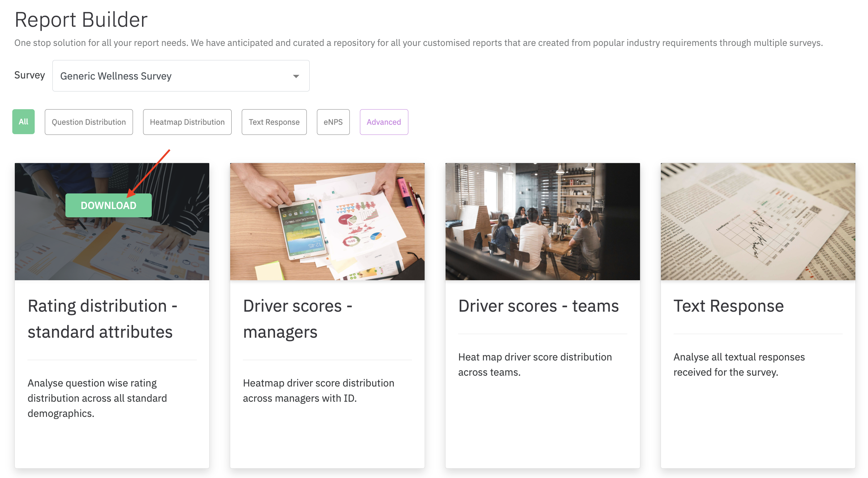
Task: Filter by eNPS reports
Action: pyautogui.click(x=333, y=122)
